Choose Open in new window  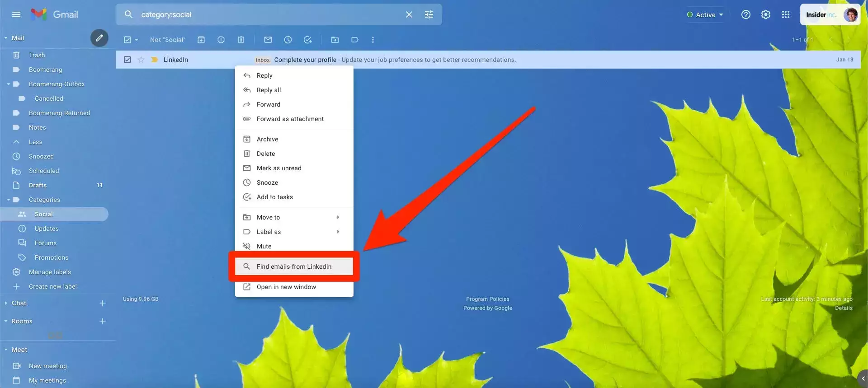click(x=294, y=287)
